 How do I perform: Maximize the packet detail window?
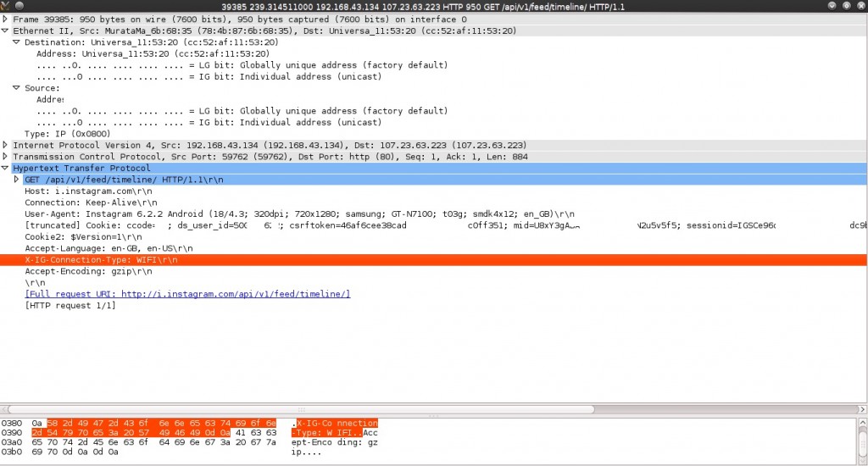click(847, 6)
